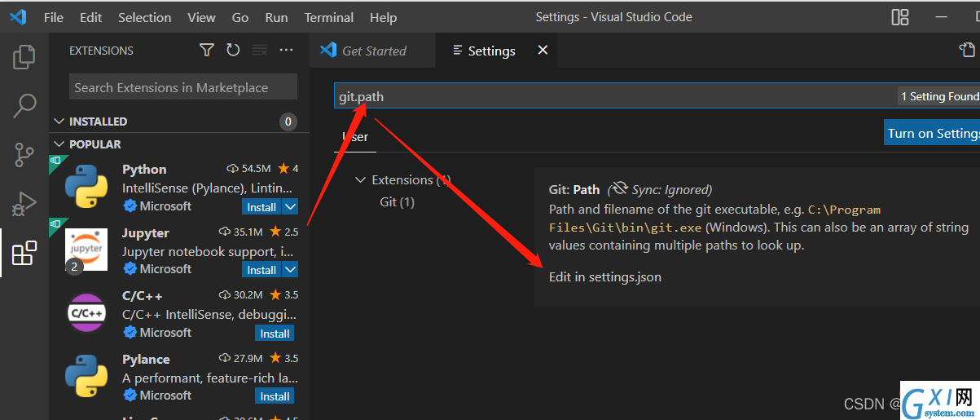Click the Git: Path setting title

(574, 189)
